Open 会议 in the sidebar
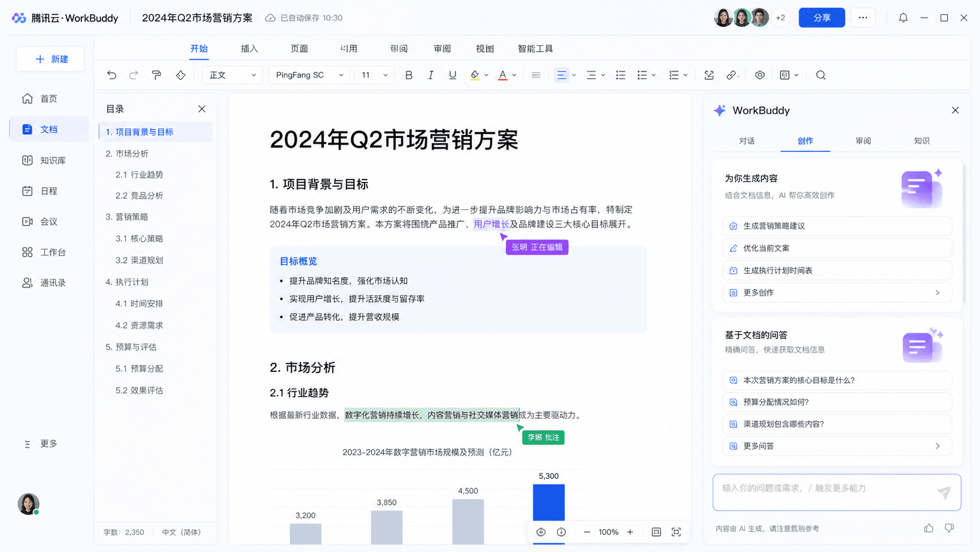980x552 pixels. (x=49, y=222)
